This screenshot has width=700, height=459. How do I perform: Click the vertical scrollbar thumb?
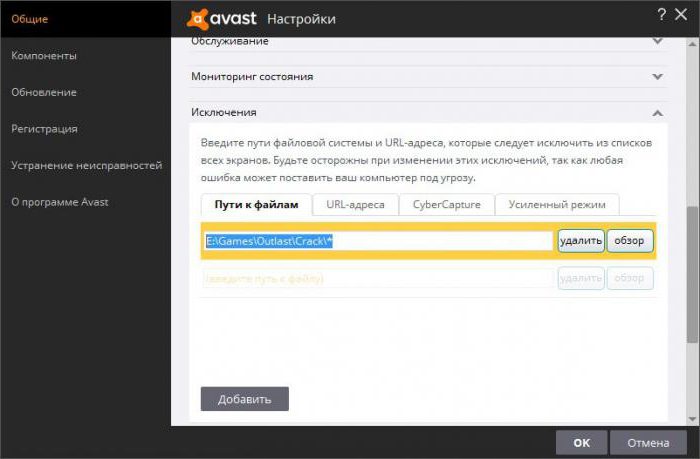[x=692, y=275]
